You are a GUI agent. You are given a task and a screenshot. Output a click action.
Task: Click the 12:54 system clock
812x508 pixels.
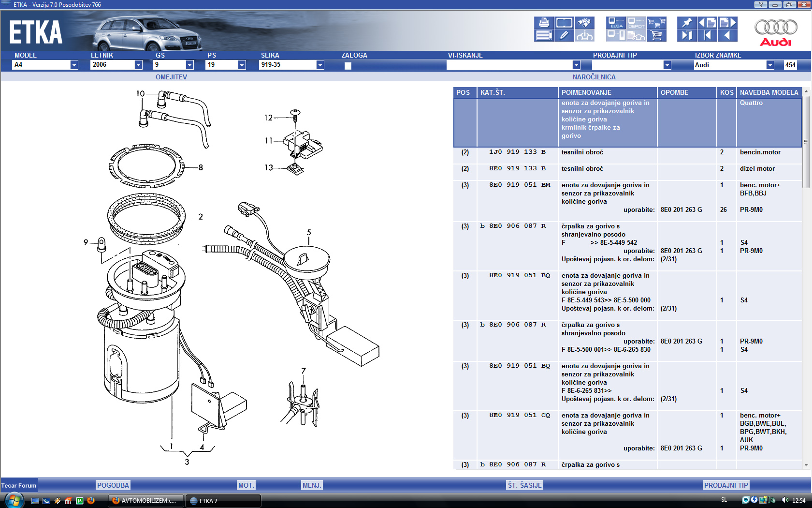(799, 501)
